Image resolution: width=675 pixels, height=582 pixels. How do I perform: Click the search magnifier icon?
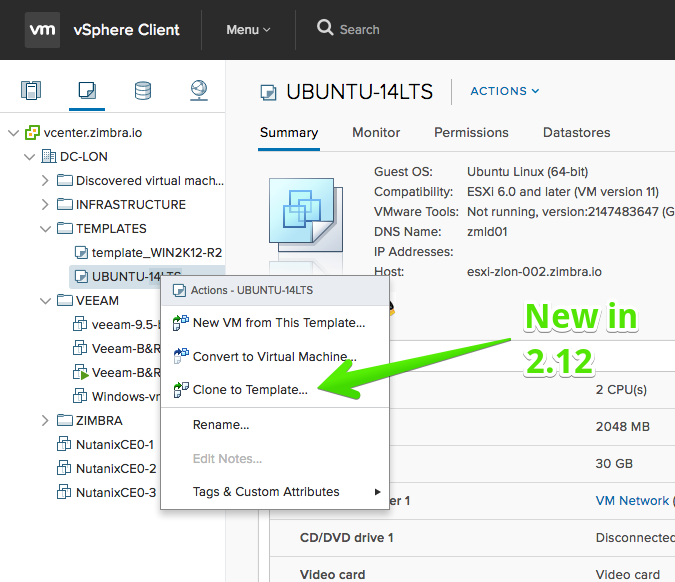click(x=325, y=28)
